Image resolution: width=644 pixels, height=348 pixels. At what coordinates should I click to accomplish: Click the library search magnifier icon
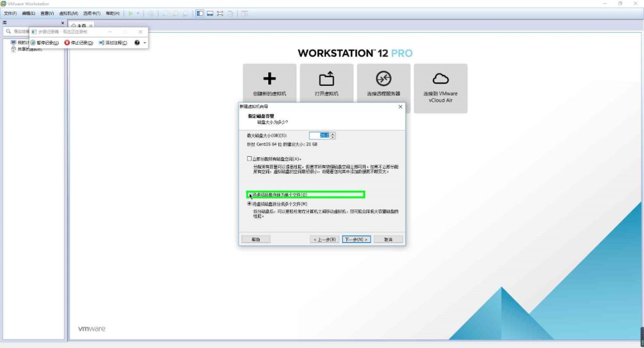click(x=8, y=31)
